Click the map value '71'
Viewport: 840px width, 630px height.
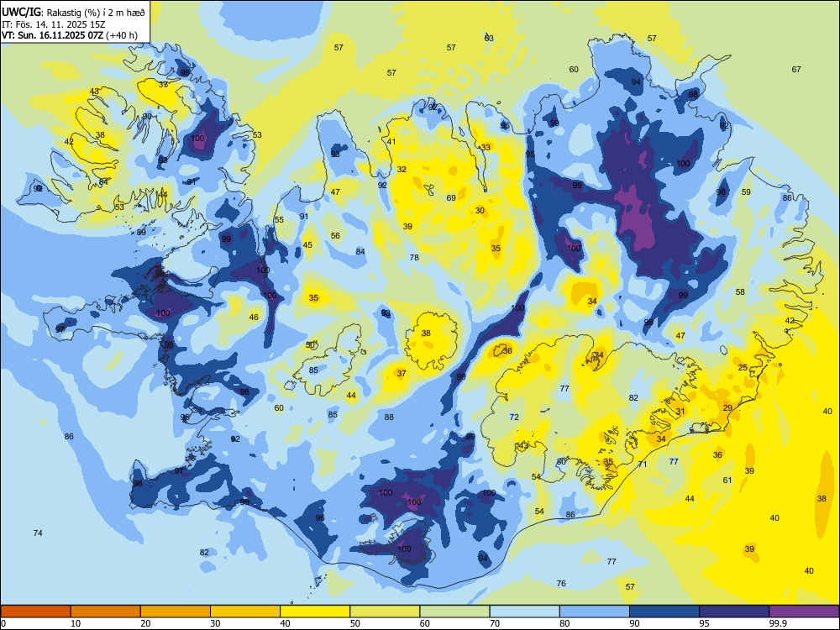coord(643,464)
